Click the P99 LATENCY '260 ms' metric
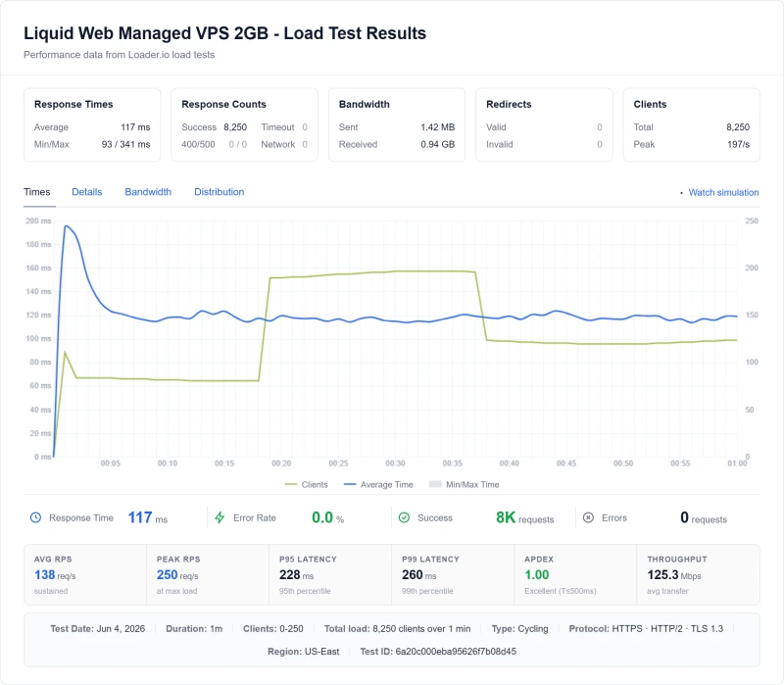This screenshot has height=685, width=784. (x=419, y=575)
